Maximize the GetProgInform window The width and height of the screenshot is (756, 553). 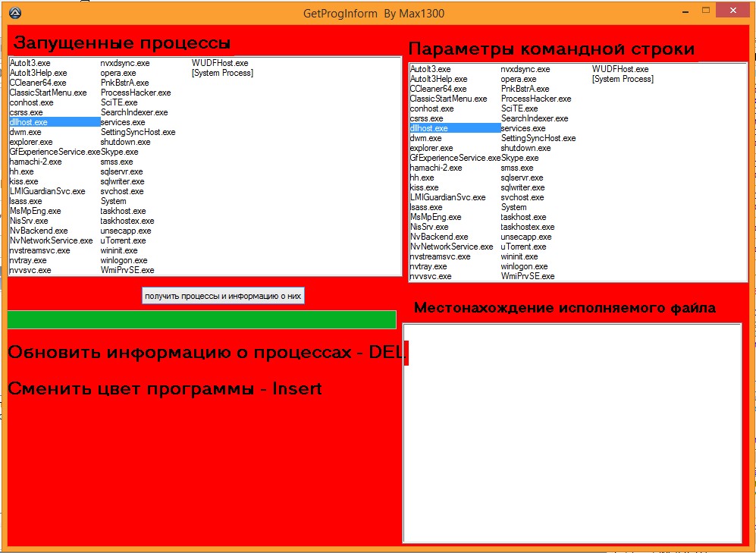click(705, 11)
